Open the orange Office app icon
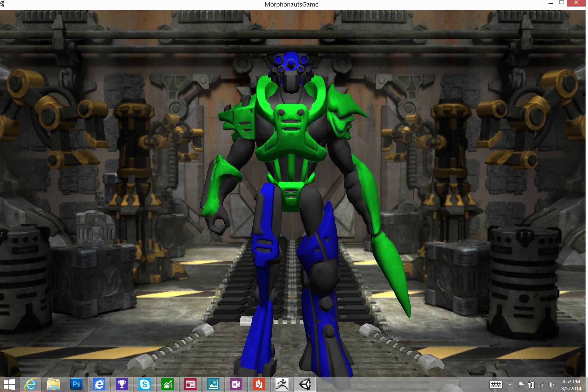 [x=259, y=384]
